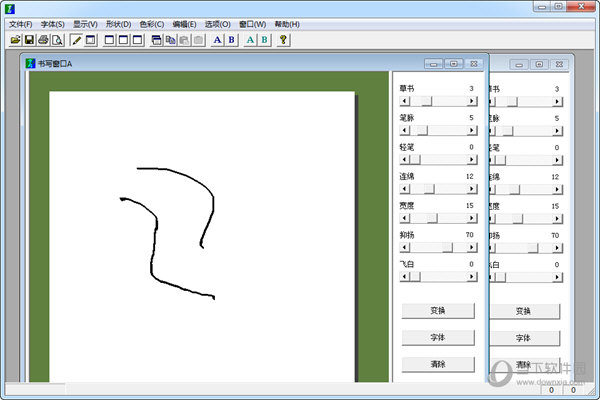Click the green letter B toolbar icon
The width and height of the screenshot is (600, 400).
(x=264, y=40)
